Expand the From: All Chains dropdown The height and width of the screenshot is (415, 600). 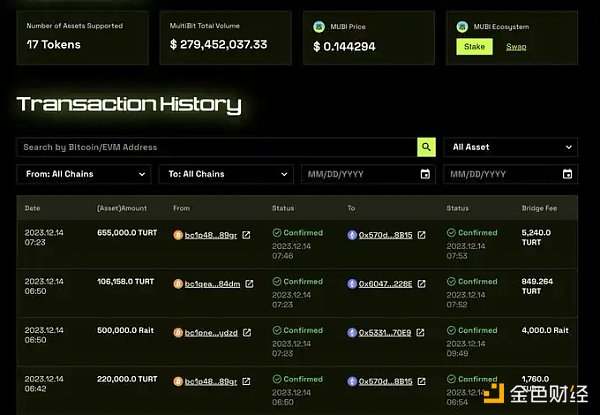pyautogui.click(x=84, y=174)
